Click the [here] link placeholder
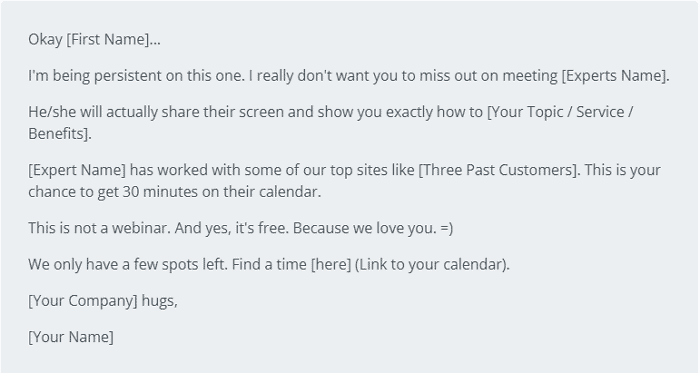The height and width of the screenshot is (373, 700). click(331, 265)
